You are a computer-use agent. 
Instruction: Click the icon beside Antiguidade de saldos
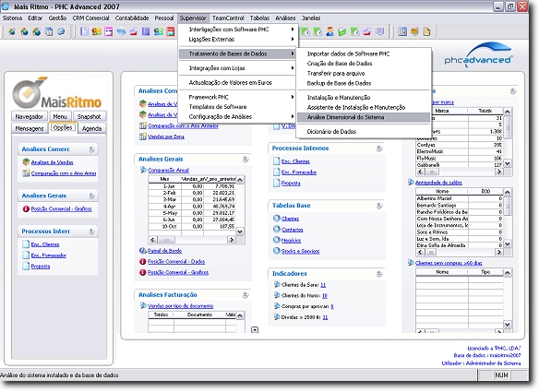pyautogui.click(x=411, y=182)
